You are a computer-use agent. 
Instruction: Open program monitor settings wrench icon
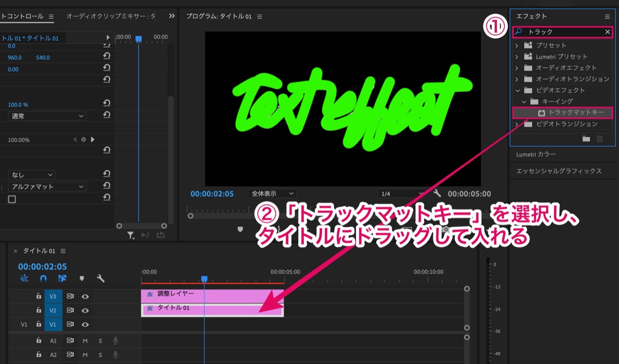[x=437, y=193]
